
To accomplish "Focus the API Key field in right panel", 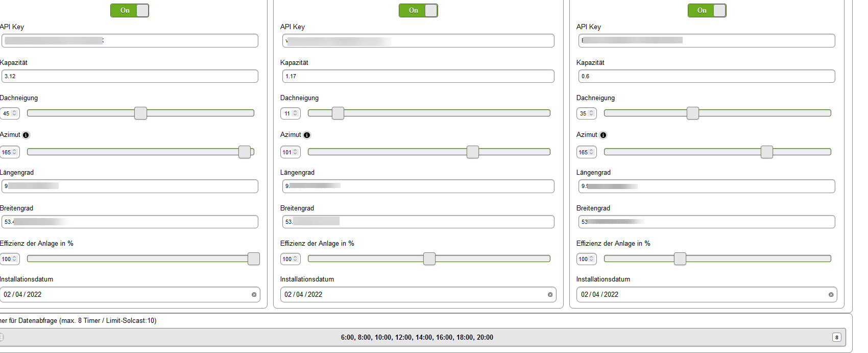I will (707, 41).
